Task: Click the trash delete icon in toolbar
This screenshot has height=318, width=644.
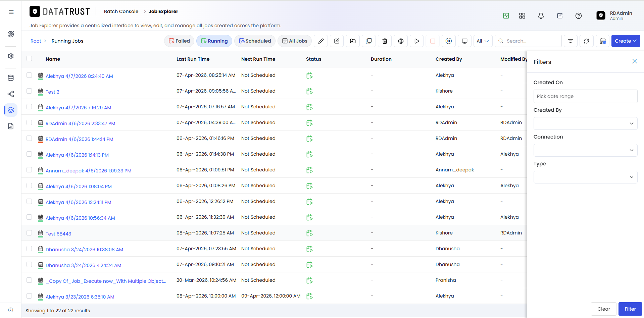Action: [385, 41]
